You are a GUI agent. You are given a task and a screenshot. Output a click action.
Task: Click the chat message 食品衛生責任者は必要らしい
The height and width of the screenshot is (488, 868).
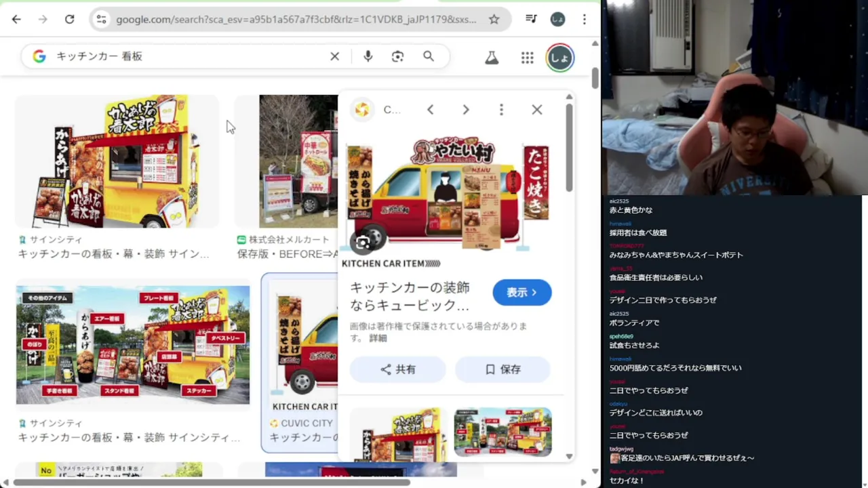pyautogui.click(x=656, y=277)
